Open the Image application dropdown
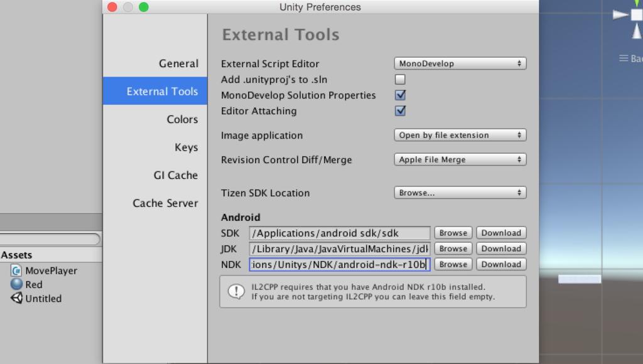The height and width of the screenshot is (364, 643). (x=460, y=136)
